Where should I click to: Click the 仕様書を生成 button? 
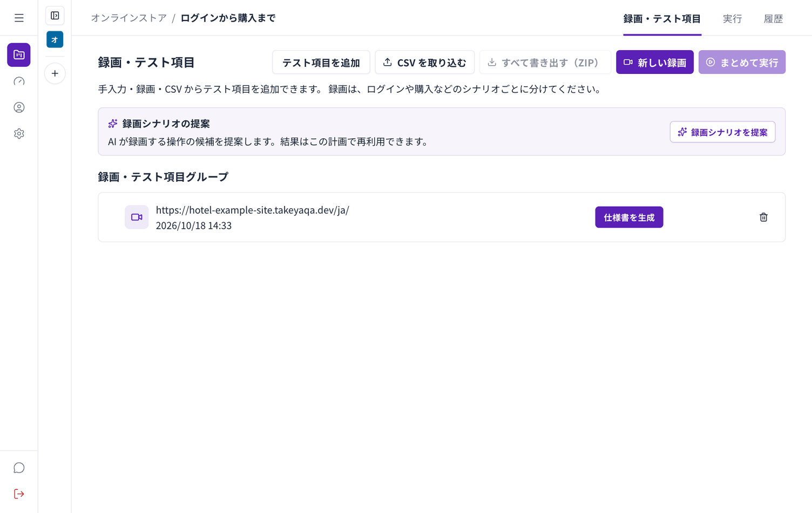pos(629,217)
